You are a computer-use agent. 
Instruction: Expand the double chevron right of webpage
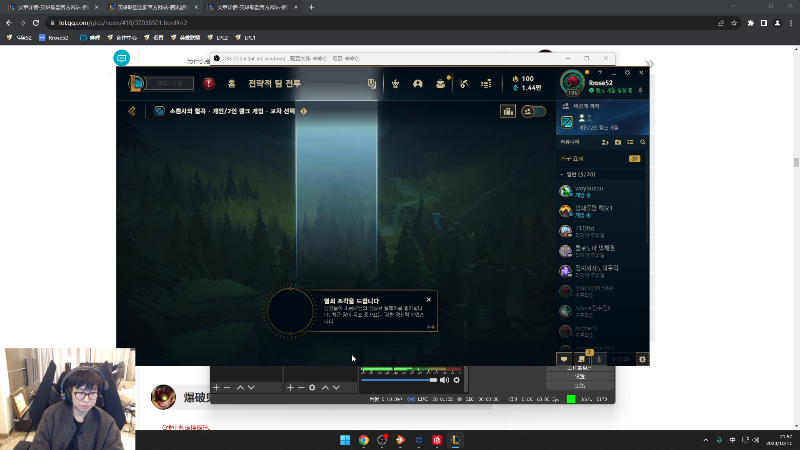[649, 64]
